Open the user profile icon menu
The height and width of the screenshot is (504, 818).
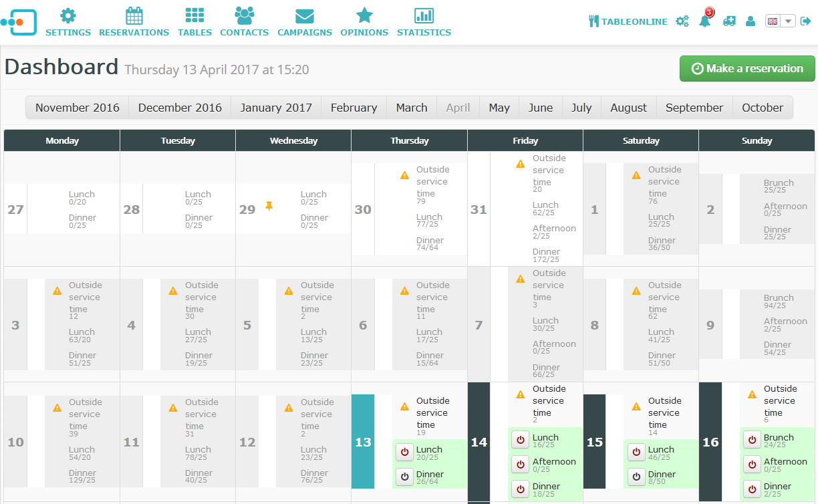[x=751, y=21]
